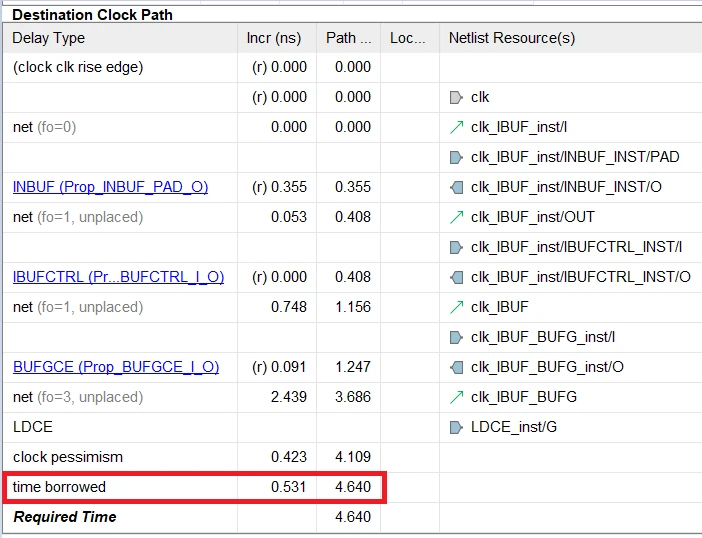Sort by the Delay Type column header
Image resolution: width=702 pixels, height=538 pixels.
coord(49,38)
